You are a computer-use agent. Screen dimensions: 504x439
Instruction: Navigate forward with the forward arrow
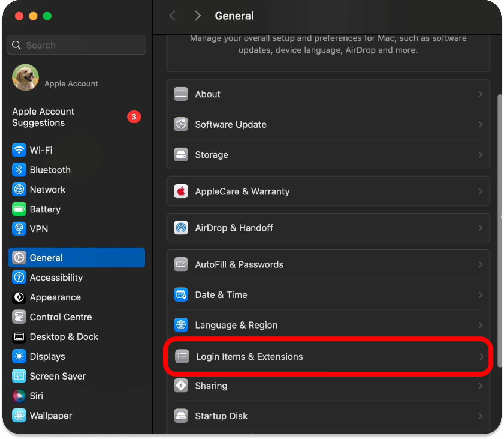point(197,16)
